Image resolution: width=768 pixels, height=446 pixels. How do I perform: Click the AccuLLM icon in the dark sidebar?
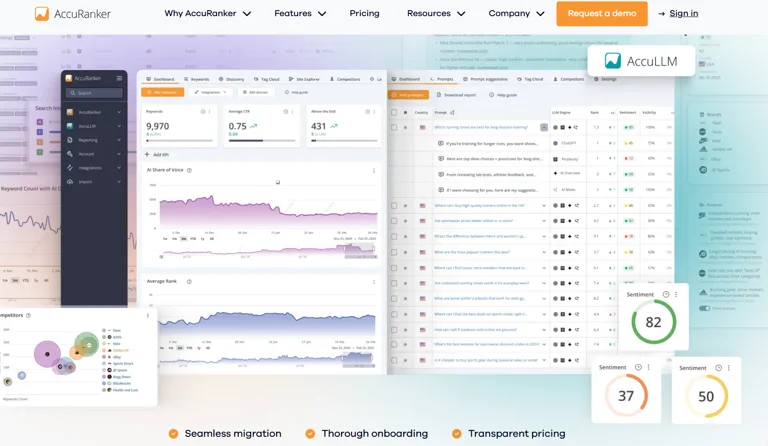point(70,126)
